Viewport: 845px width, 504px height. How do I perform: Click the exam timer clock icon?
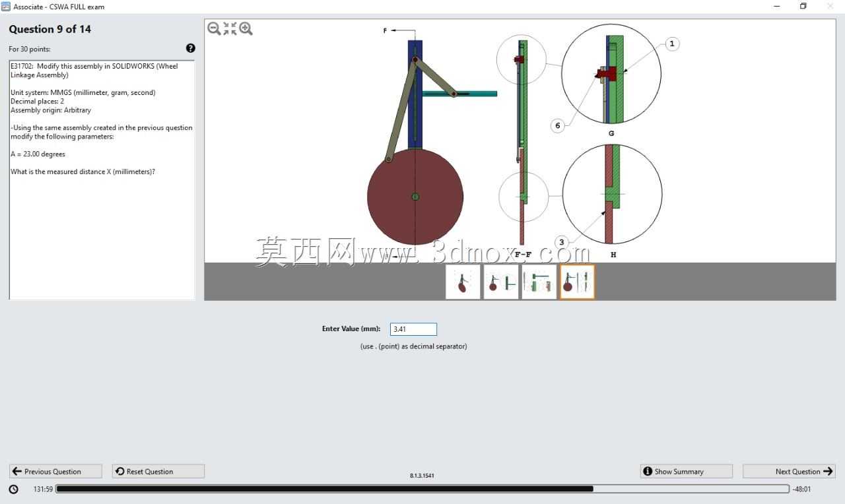[x=14, y=489]
